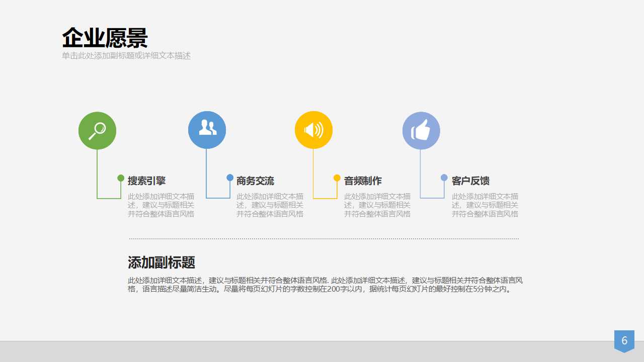Click the yellow dot beside 音频制作

point(336,177)
